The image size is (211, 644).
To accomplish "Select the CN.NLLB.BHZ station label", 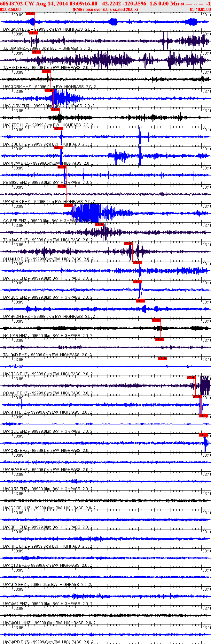I will (x=16, y=259).
